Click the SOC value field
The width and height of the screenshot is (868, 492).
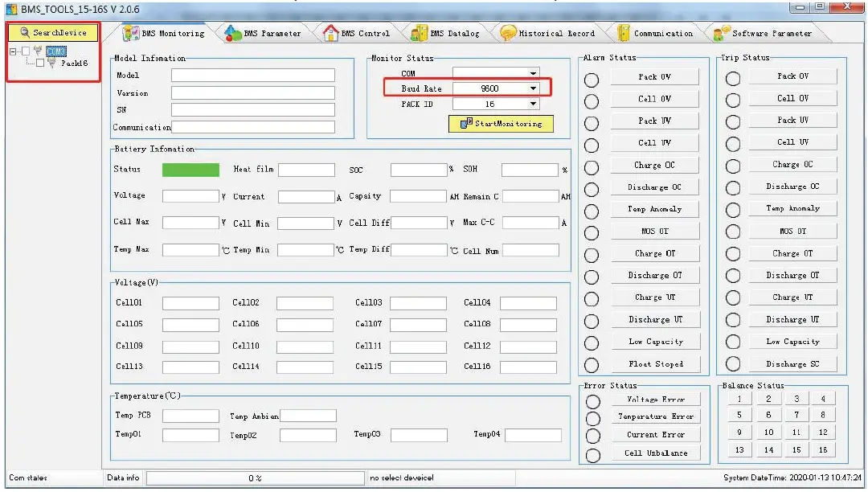click(x=419, y=170)
